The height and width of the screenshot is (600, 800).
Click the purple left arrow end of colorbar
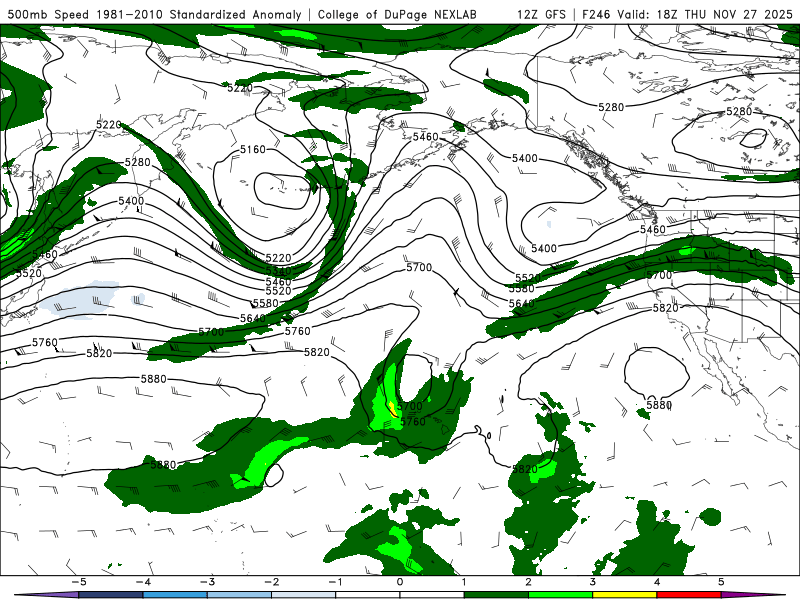point(46,595)
